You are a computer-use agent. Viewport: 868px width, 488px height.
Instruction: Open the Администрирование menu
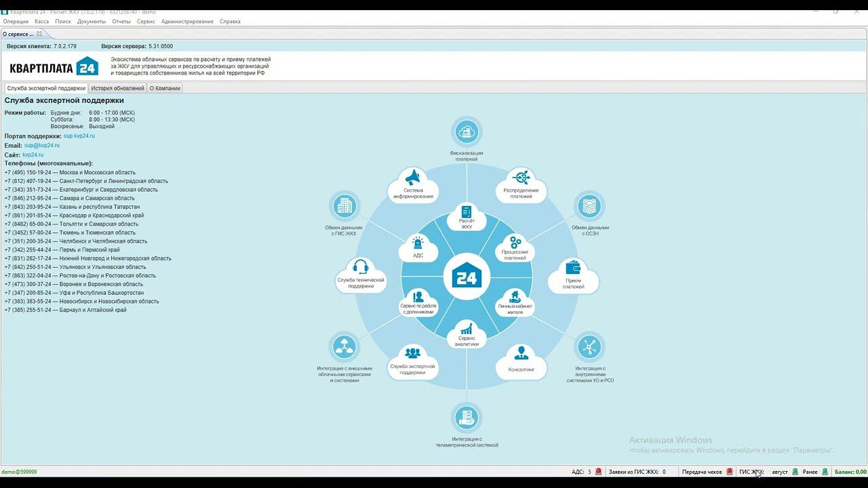click(x=187, y=21)
